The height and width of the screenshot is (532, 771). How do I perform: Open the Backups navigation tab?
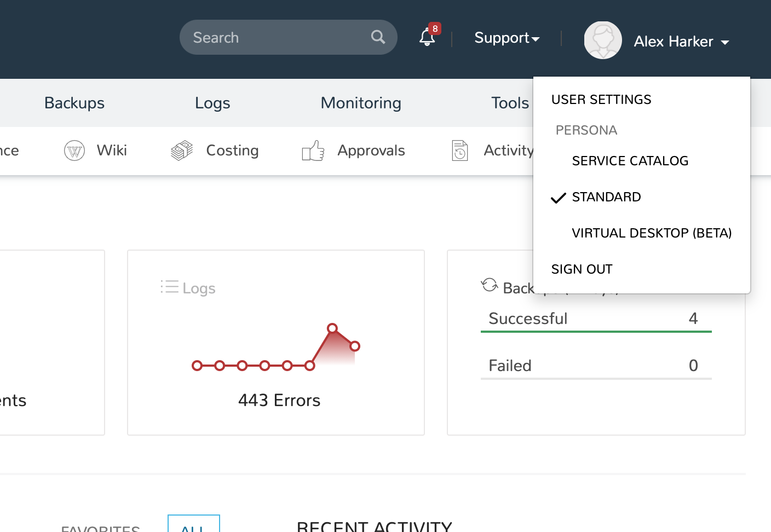click(74, 103)
